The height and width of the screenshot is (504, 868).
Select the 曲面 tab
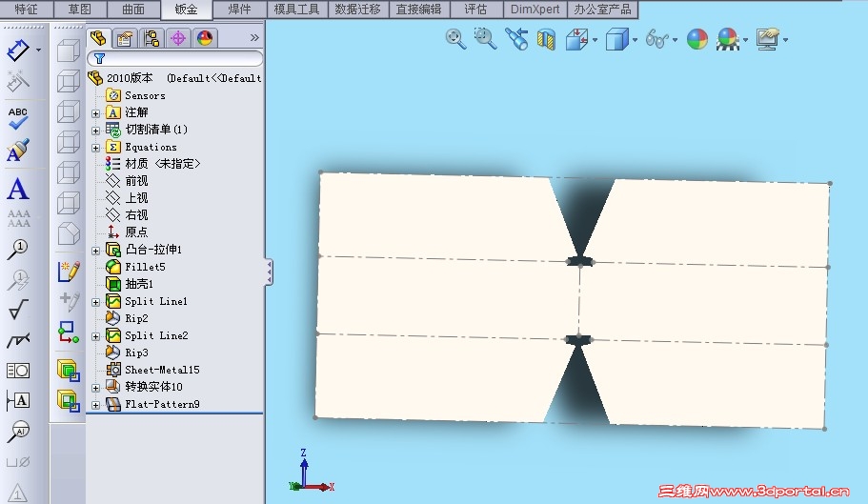132,9
